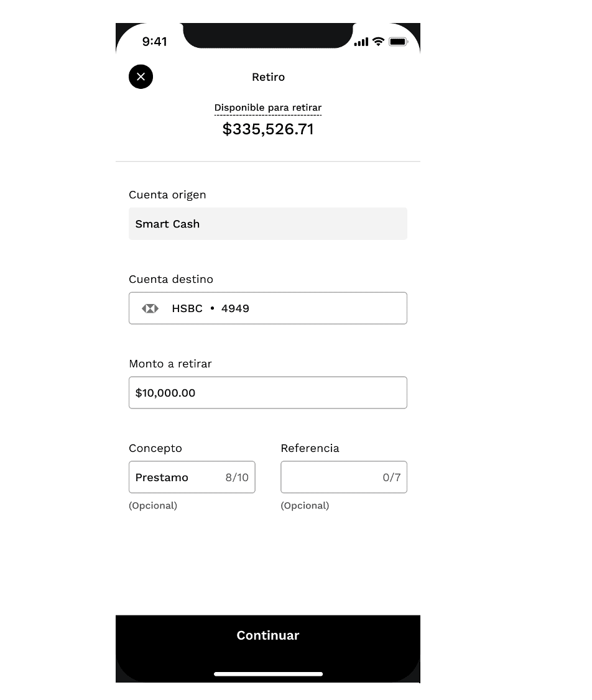This screenshot has width=592, height=700.
Task: Tap the 9:41 clock in status bar
Action: tap(154, 42)
